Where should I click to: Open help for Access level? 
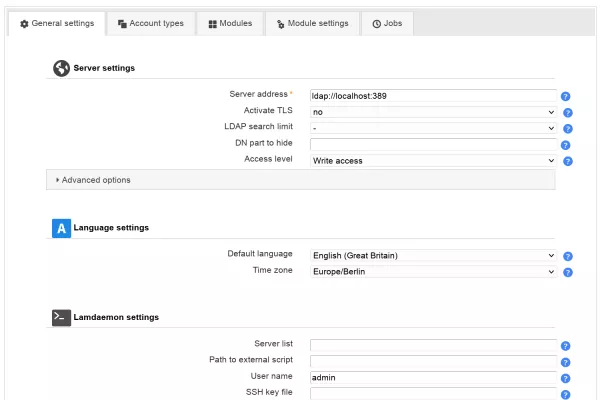[x=567, y=161]
